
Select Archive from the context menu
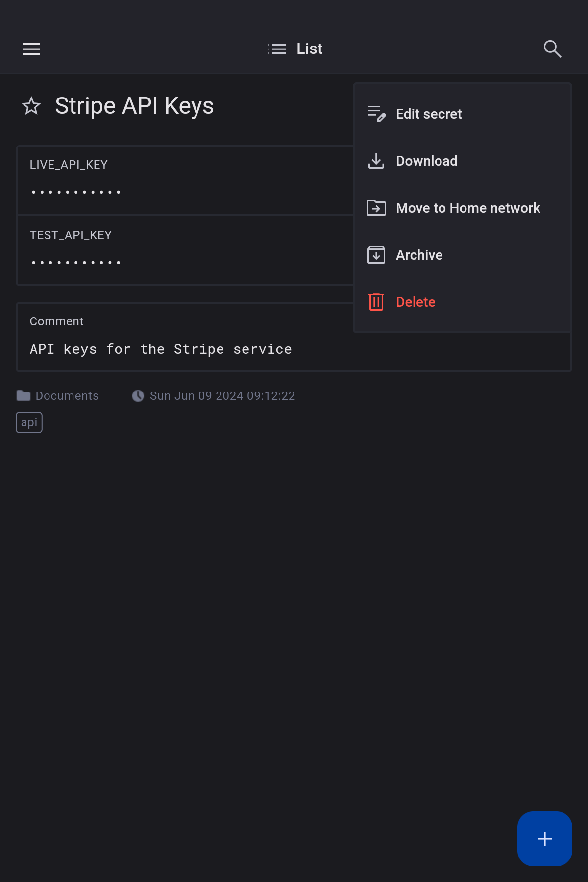click(419, 255)
